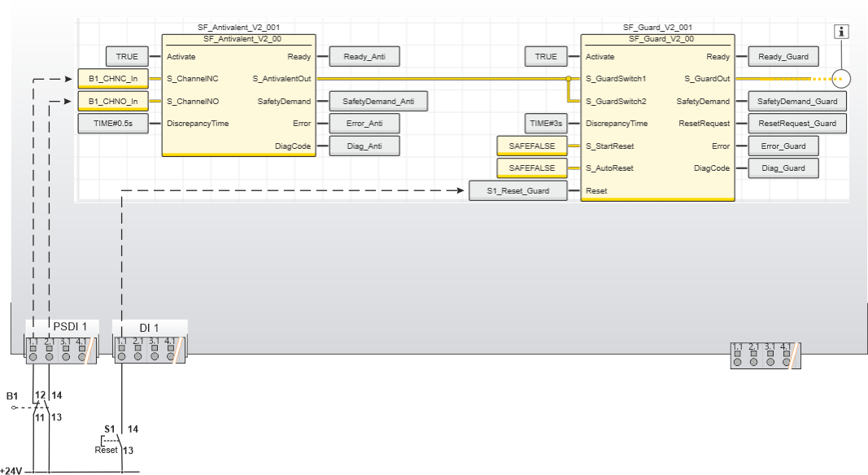The image size is (868, 475).
Task: Select the SF_Guard_V2_00 function block header
Action: pos(657,38)
